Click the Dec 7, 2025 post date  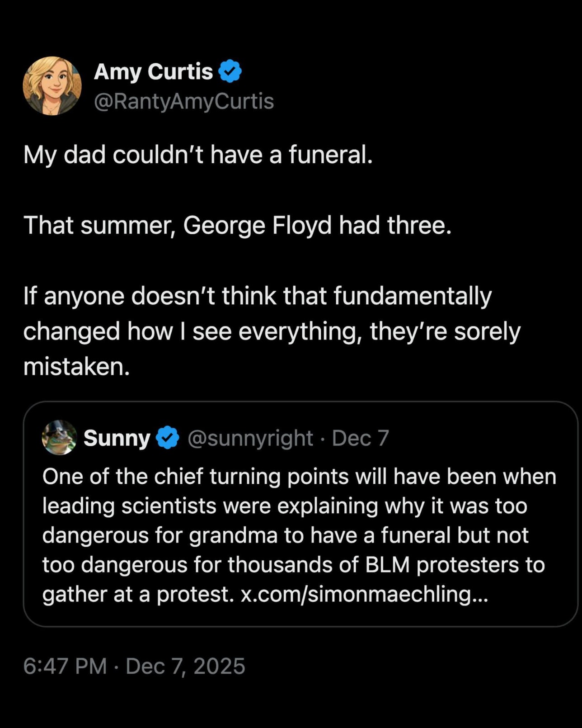click(x=185, y=666)
